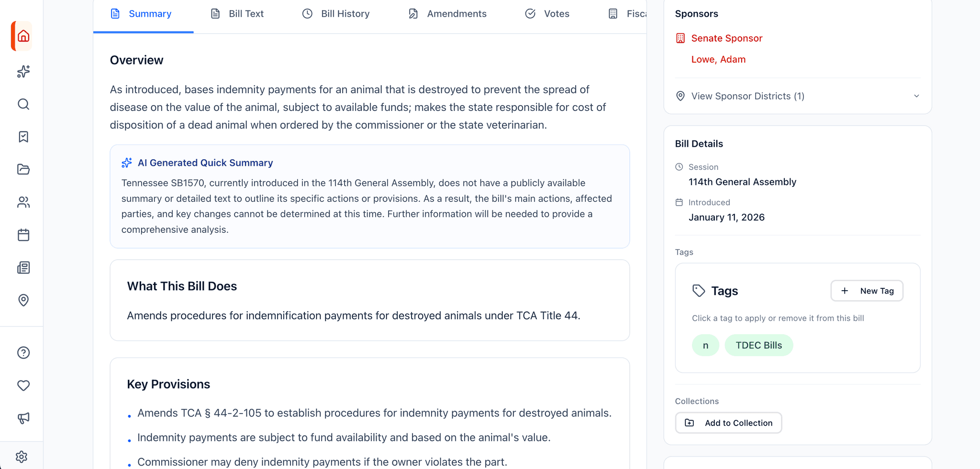Click the news feed icon
The image size is (980, 469).
point(22,268)
